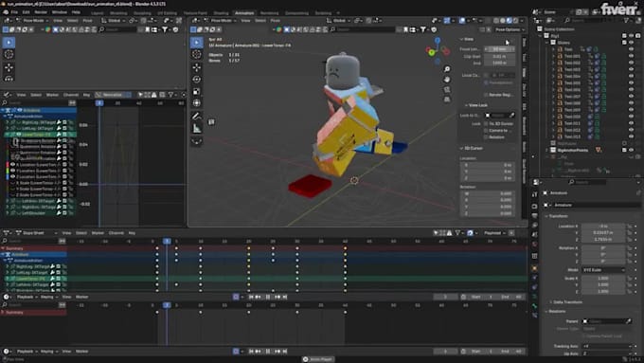Select LeftArm-IKTarget channel in dope sheet

[34, 284]
